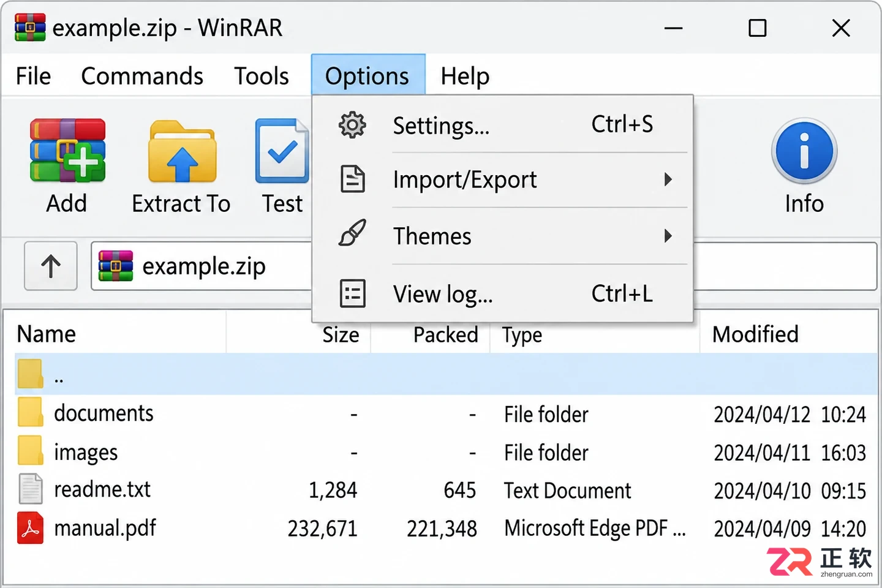Viewport: 882px width, 588px height.
Task: Click the images folder icon
Action: [30, 451]
